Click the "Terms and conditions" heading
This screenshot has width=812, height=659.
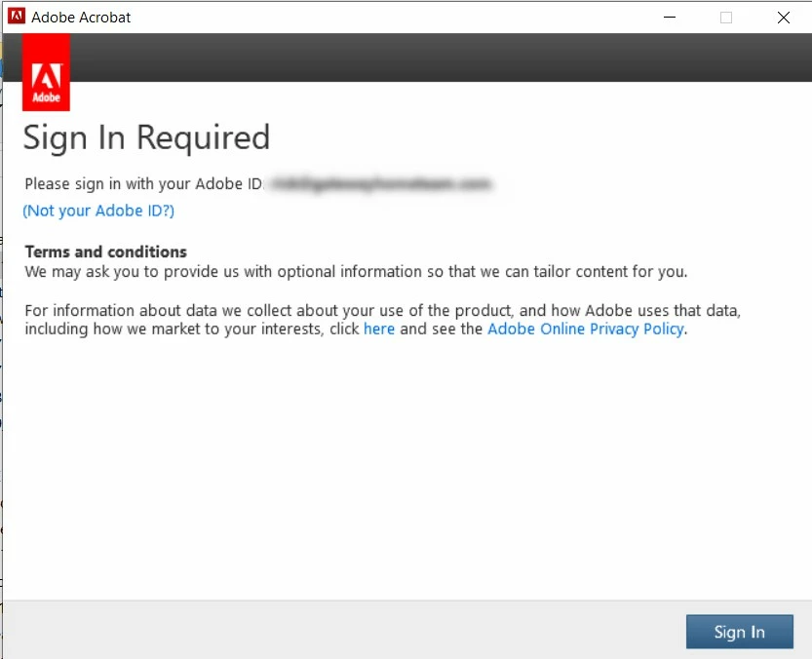point(105,252)
